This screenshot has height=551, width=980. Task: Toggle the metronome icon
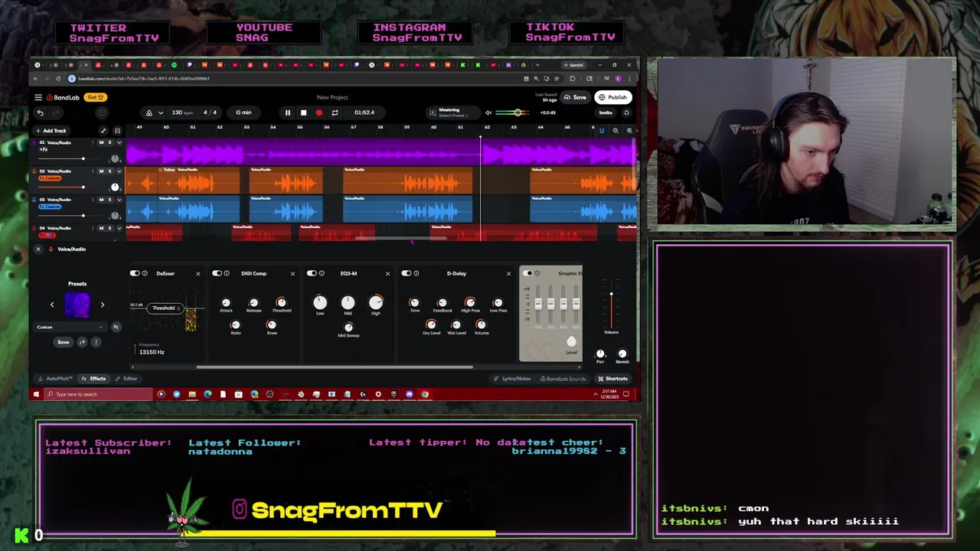tap(149, 112)
